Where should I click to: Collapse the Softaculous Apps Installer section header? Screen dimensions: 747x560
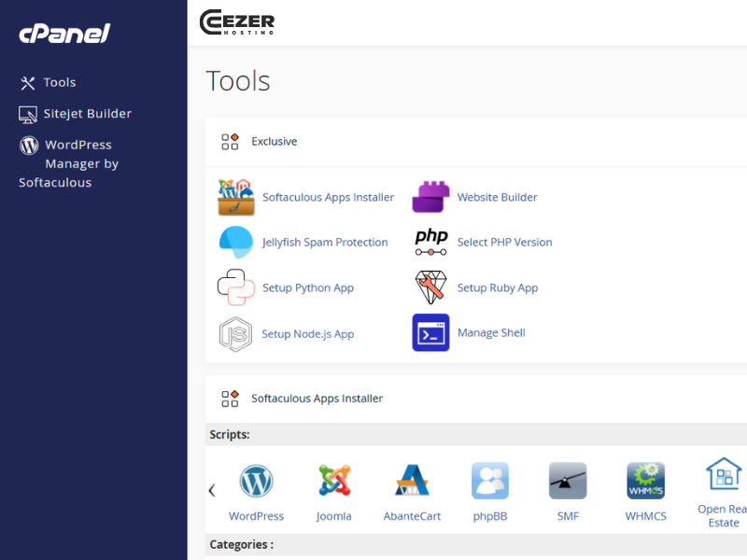click(x=317, y=399)
